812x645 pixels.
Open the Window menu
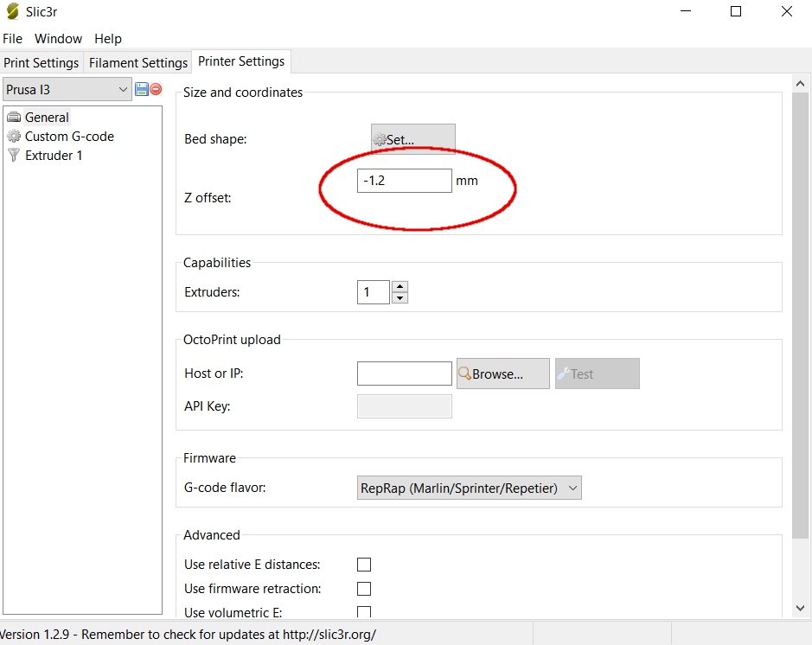tap(58, 39)
